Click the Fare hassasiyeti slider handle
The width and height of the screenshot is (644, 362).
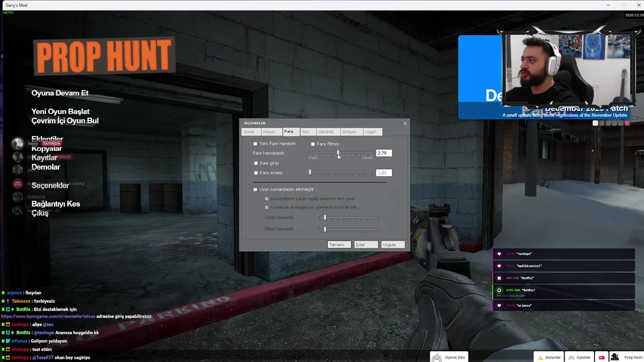point(338,153)
